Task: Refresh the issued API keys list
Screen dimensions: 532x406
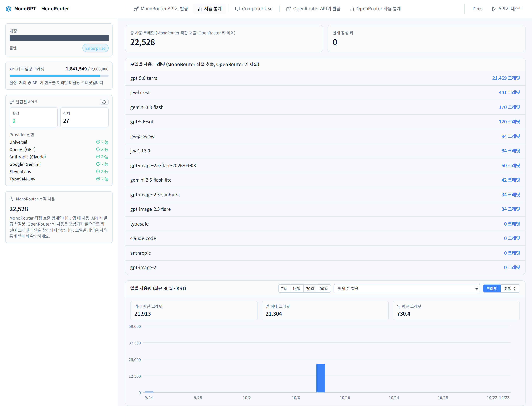Action: (x=104, y=102)
